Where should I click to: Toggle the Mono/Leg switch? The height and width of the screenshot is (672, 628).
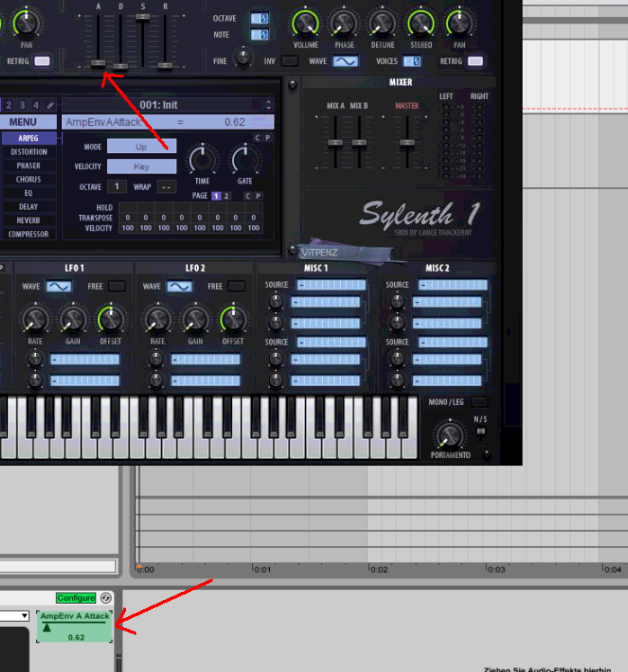(480, 402)
